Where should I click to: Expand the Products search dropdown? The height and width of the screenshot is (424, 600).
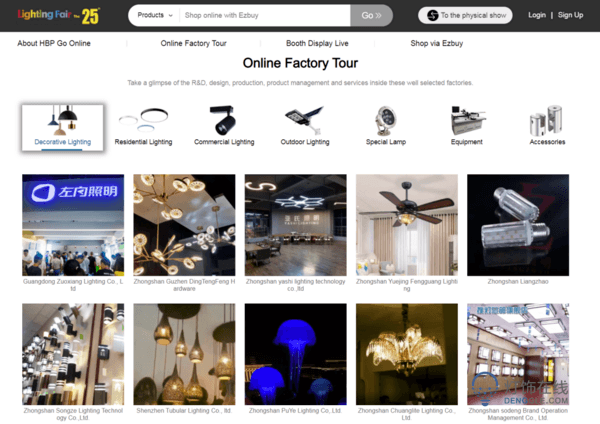(155, 15)
